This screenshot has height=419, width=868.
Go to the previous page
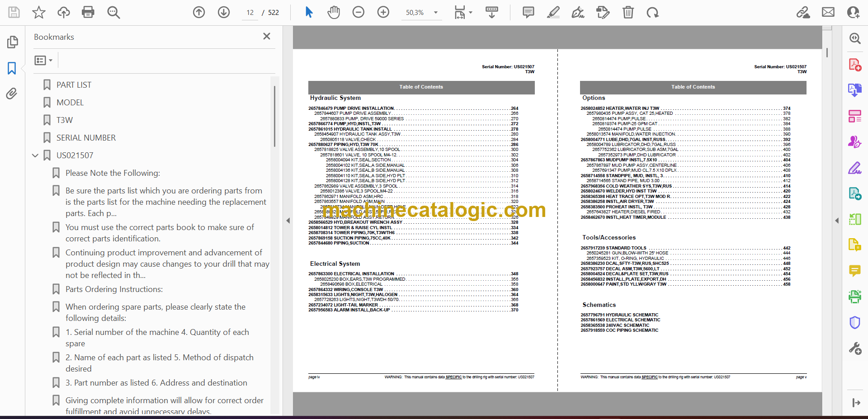(199, 12)
